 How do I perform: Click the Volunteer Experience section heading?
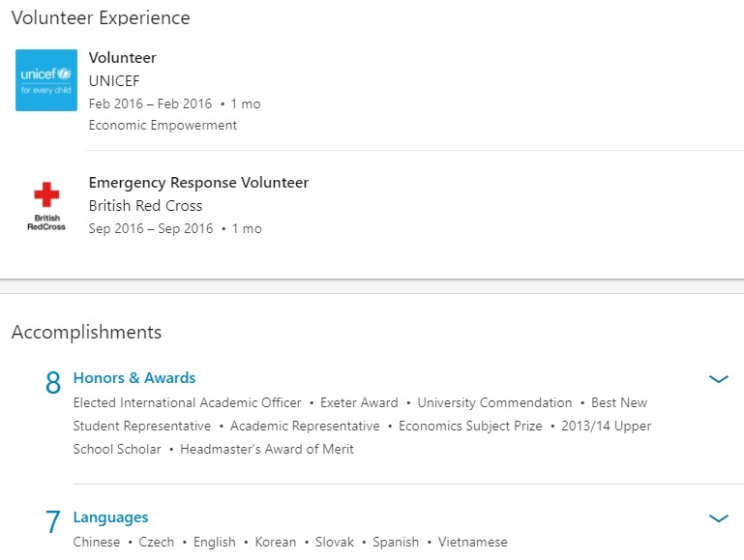(101, 18)
